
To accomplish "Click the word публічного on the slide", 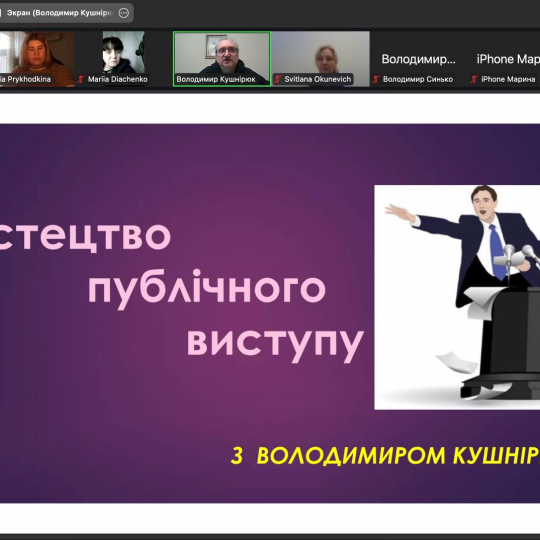I will click(x=207, y=289).
